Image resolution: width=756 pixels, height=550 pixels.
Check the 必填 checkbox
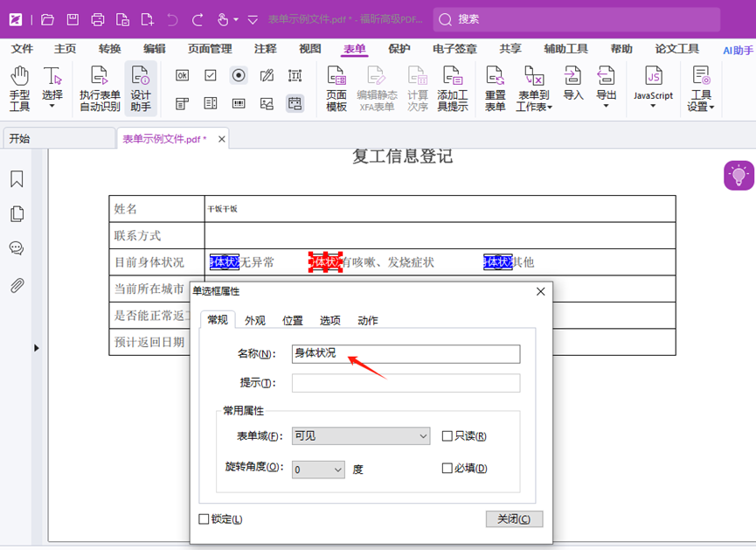(447, 469)
